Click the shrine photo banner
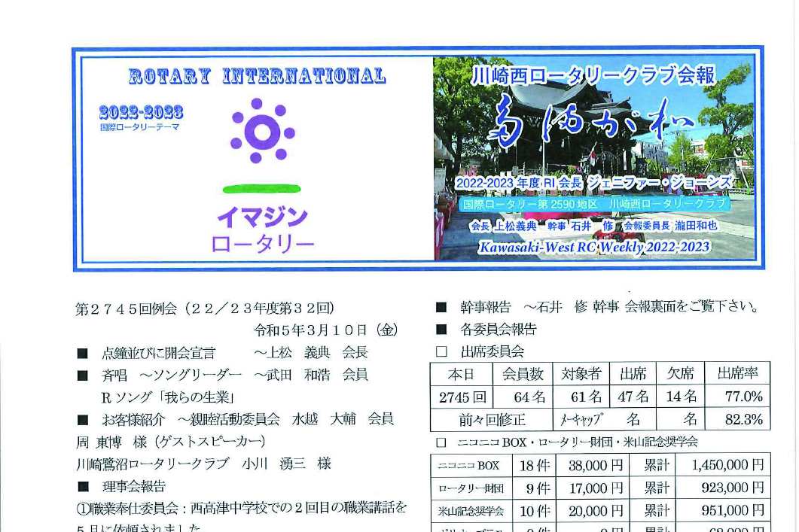Image resolution: width=799 pixels, height=532 pixels. (594, 158)
